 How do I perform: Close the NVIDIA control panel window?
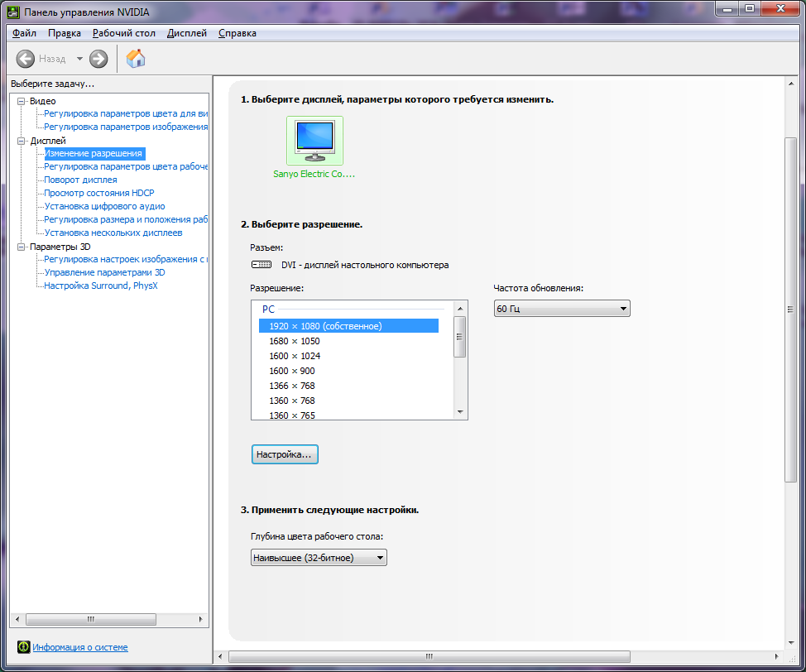781,9
